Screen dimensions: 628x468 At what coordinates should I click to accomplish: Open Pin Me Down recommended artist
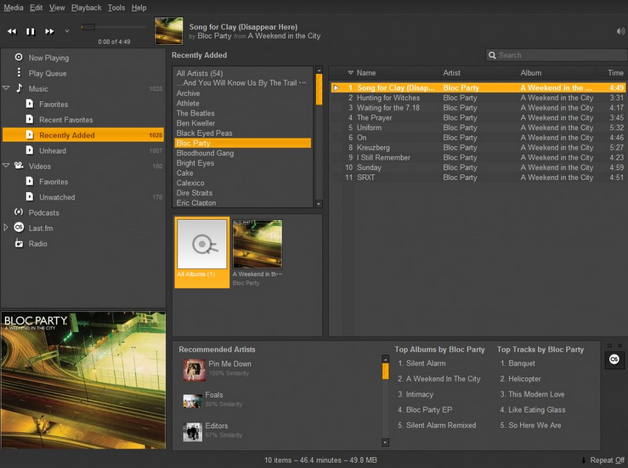point(229,365)
